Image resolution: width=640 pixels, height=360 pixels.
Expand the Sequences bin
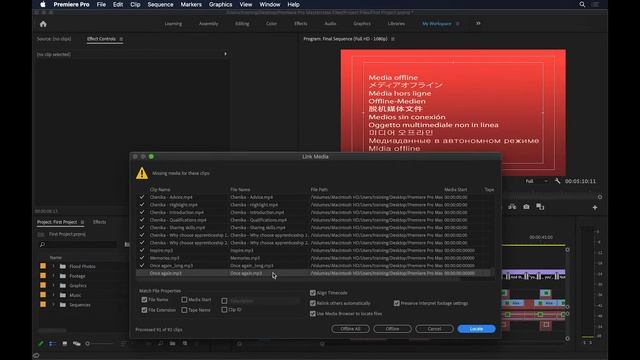coord(53,304)
